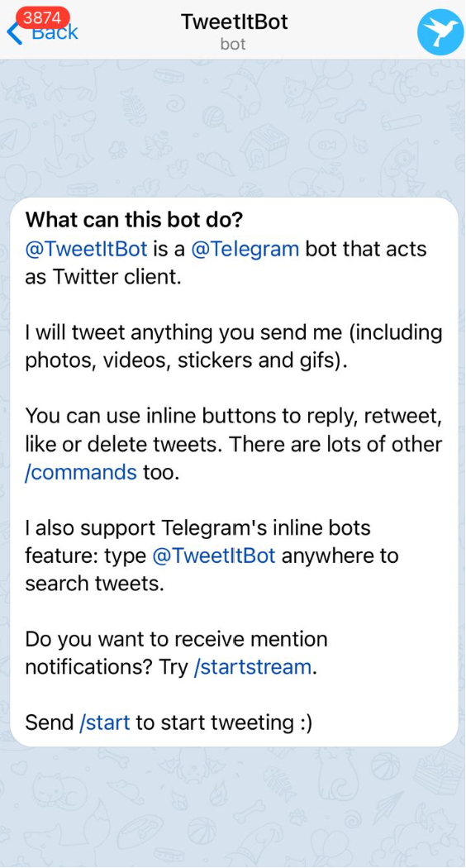Go back using the Back label
Viewport: 466px width, 868px height.
coord(55,33)
